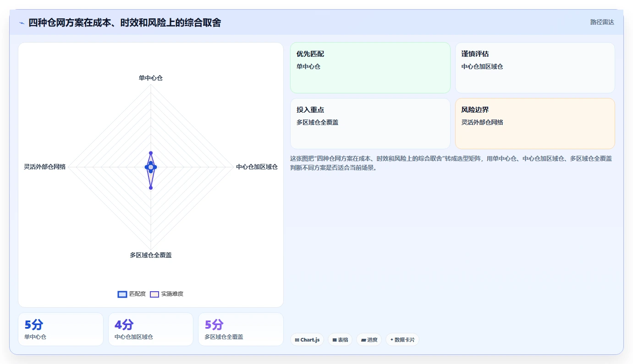Viewport: 633px width, 364px height.
Task: Click the purple 实施难度 point on the 多区域仓全覆盖 axis
Action: (151, 188)
